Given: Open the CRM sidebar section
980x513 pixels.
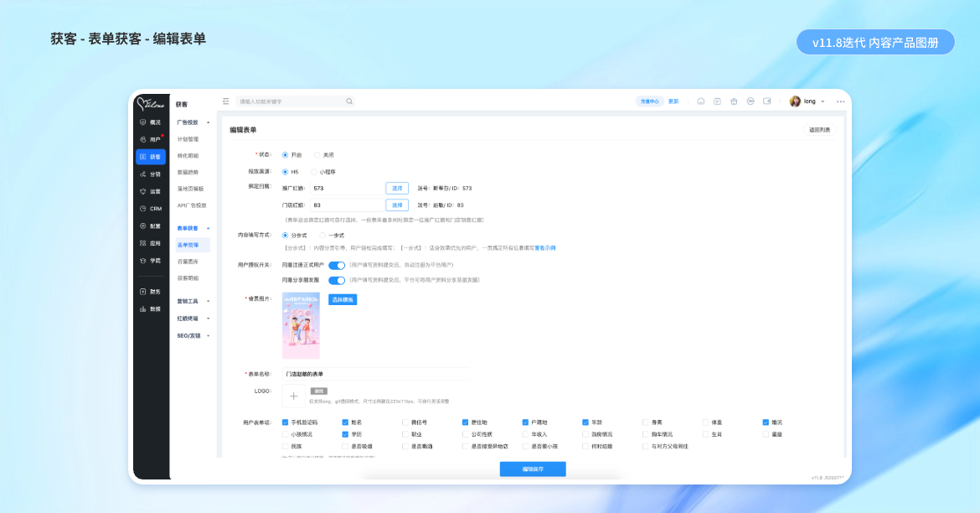Looking at the screenshot, I should point(151,209).
